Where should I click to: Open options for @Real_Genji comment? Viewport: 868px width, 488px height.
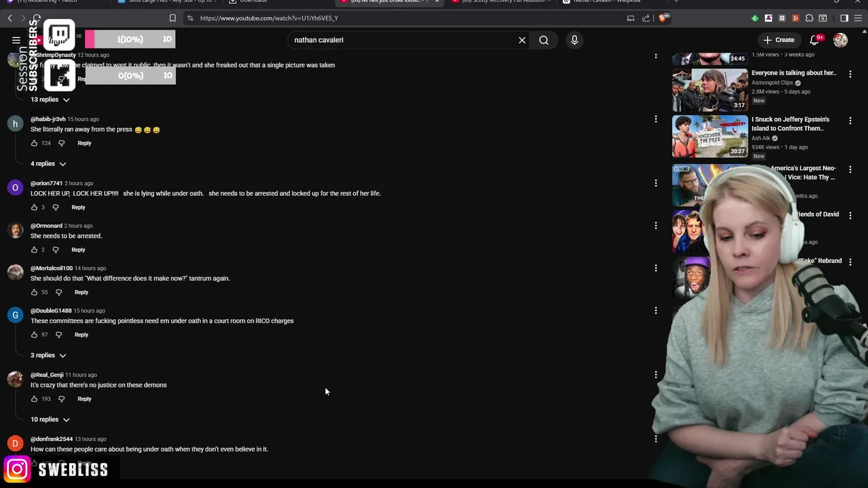pyautogui.click(x=656, y=375)
